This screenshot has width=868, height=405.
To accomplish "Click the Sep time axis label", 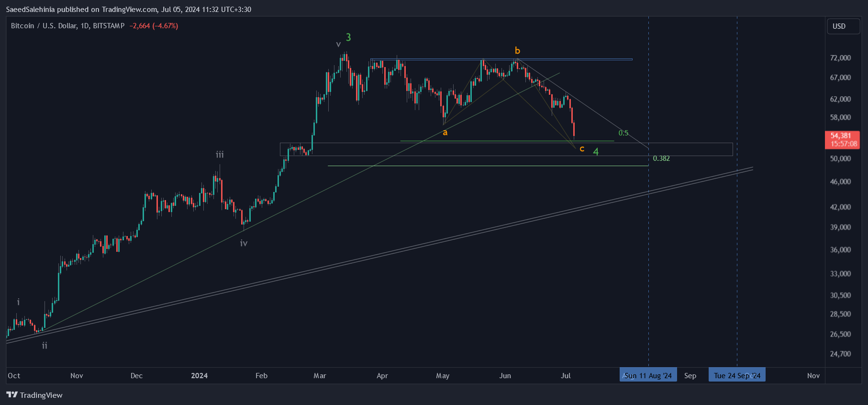I will (690, 376).
